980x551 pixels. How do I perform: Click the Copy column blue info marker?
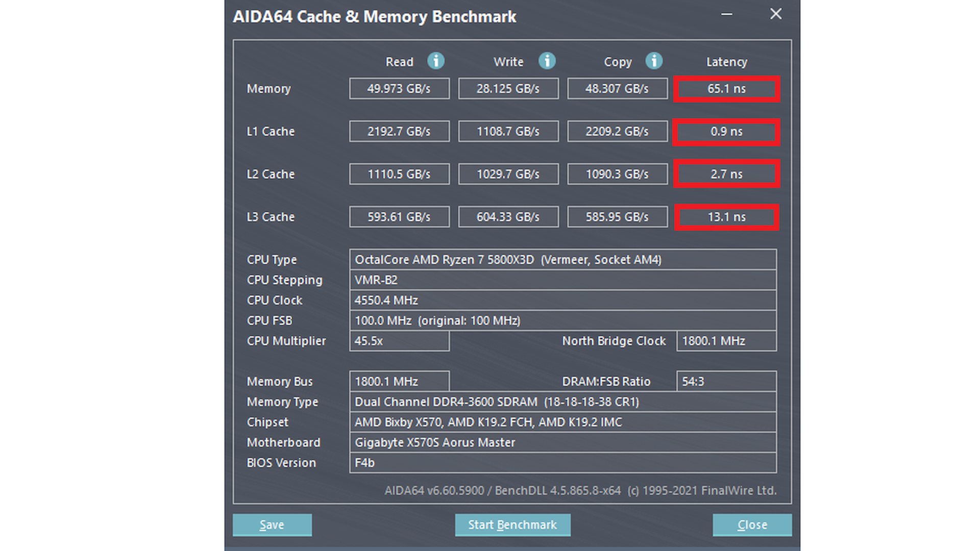[654, 61]
